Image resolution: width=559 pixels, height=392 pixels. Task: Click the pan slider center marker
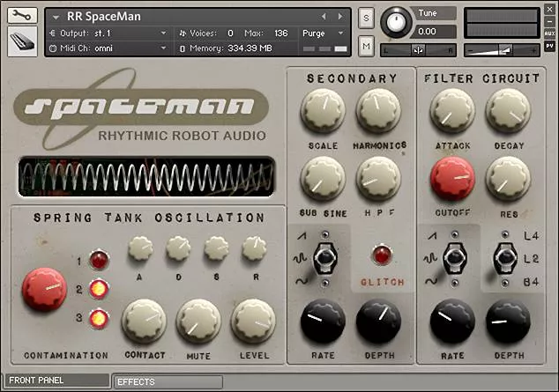click(x=418, y=50)
